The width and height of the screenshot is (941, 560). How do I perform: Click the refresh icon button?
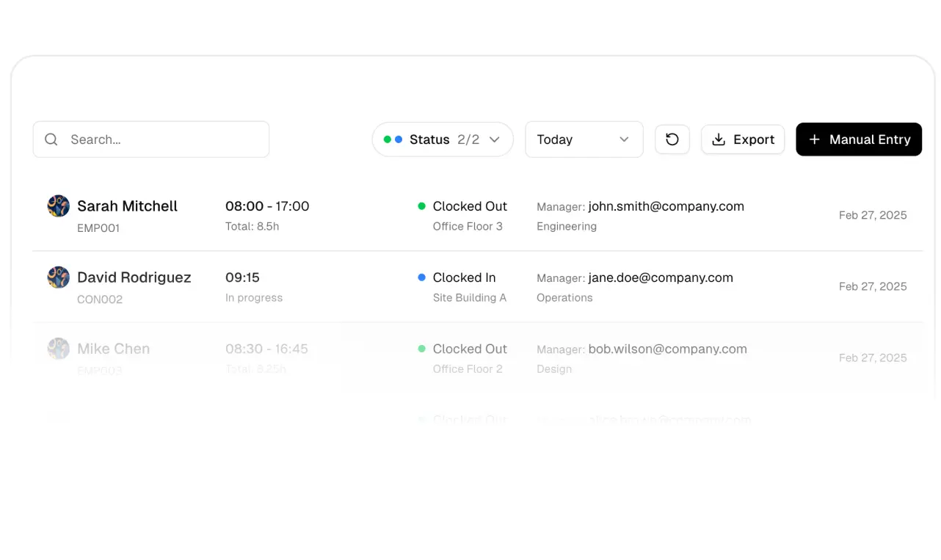pos(672,139)
